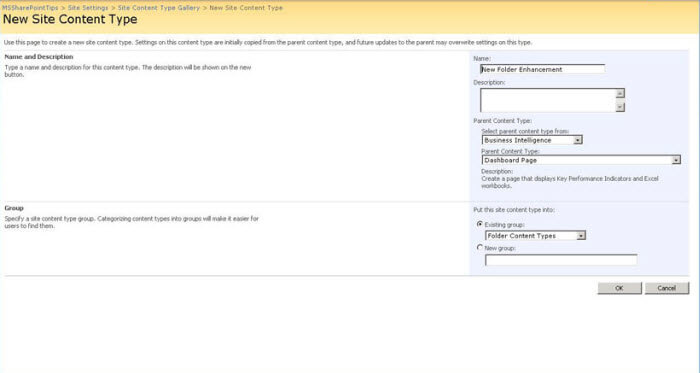Select the Existing group radio button
Viewport: 700px width, 373px height.
point(480,224)
